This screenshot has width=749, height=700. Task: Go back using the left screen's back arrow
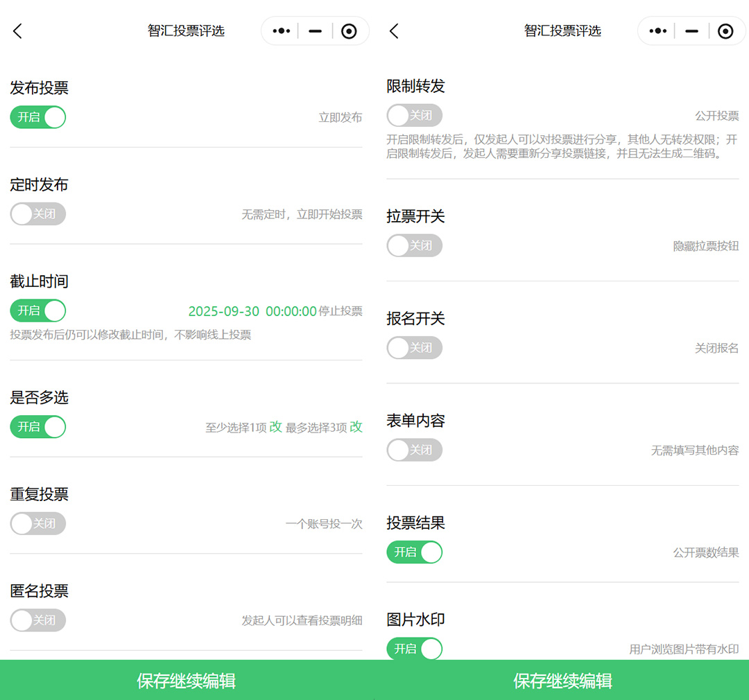point(18,31)
